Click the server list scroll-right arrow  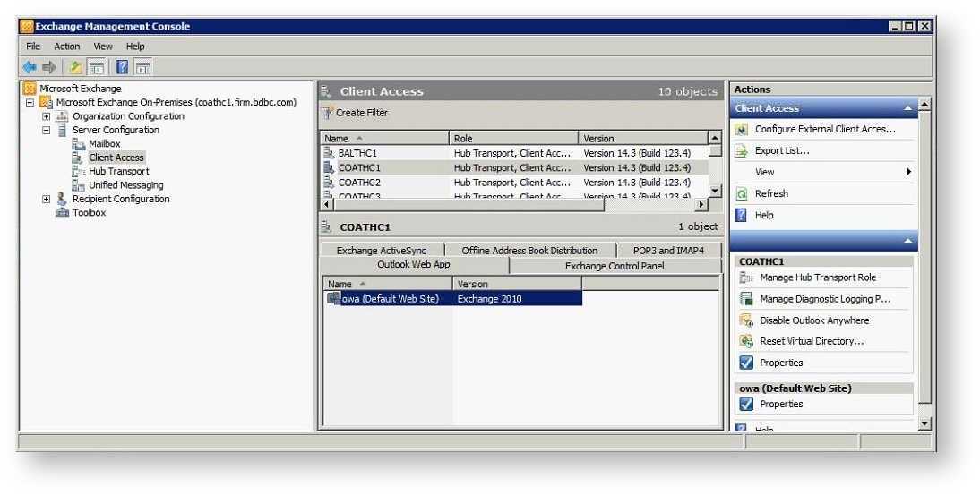[x=702, y=204]
